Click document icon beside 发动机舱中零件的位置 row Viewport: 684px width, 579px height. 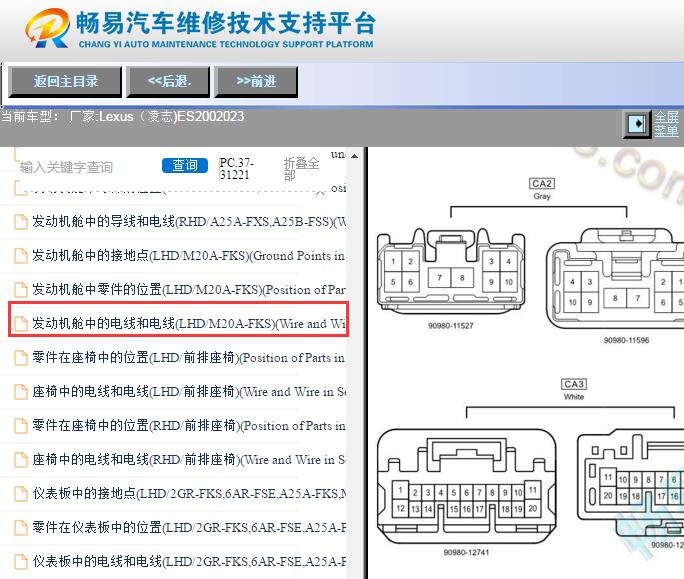click(21, 290)
